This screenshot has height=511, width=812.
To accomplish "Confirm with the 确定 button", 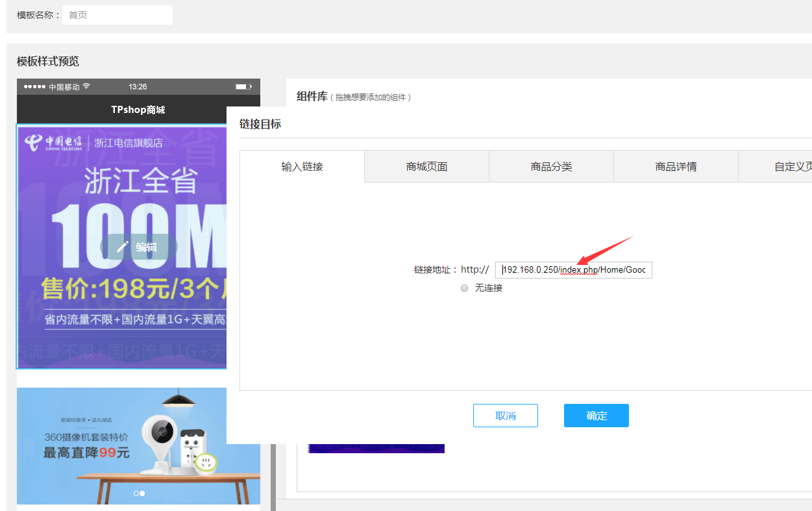I will (596, 416).
